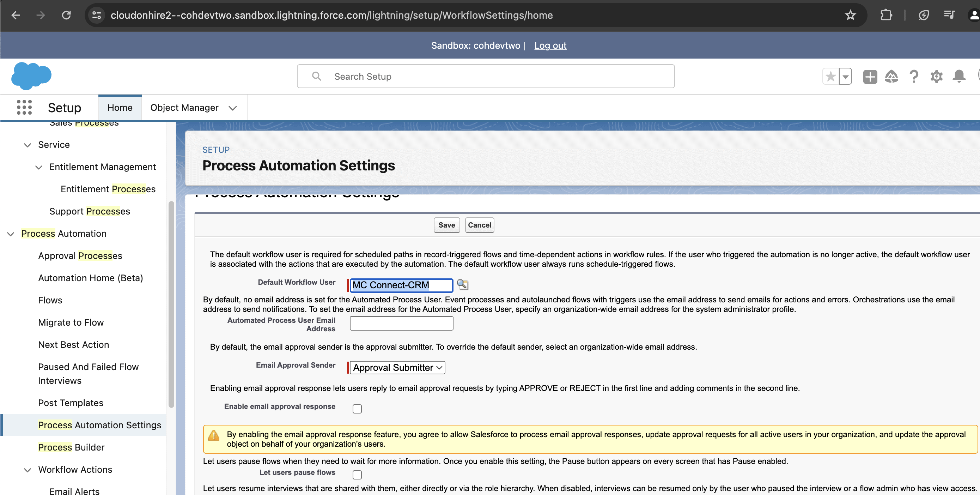Viewport: 980px width, 495px height.
Task: Add this page to Favorites star
Action: click(x=831, y=77)
